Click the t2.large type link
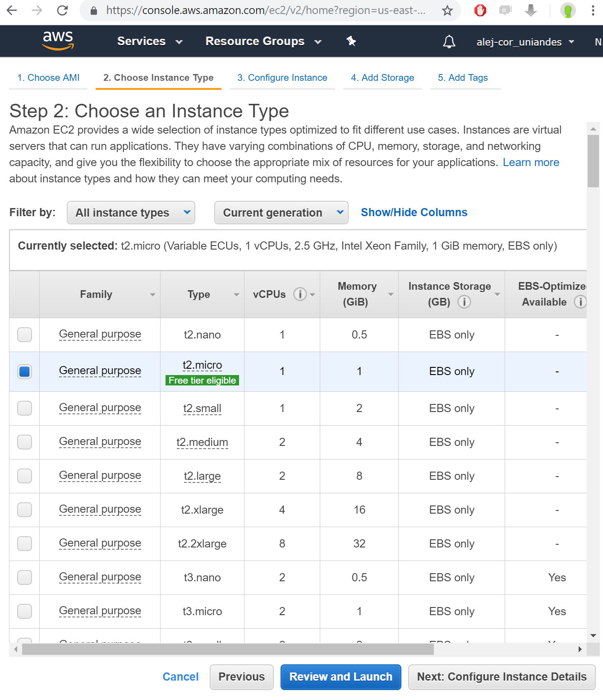603x700 pixels. click(202, 476)
